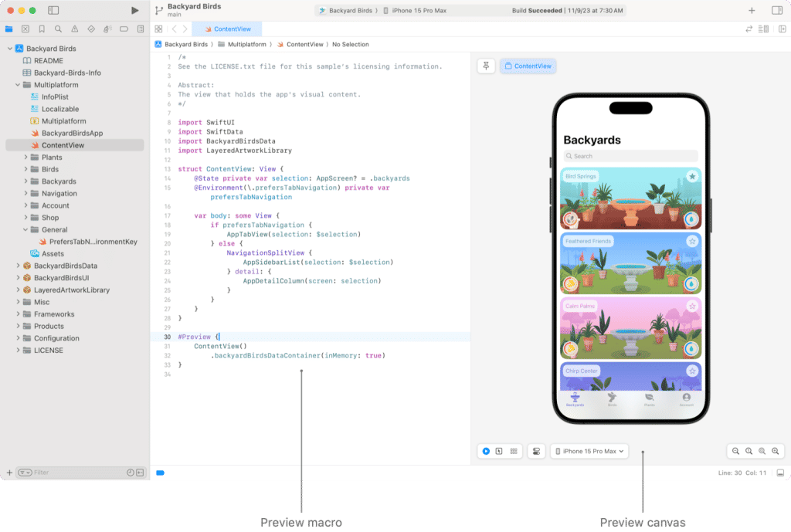Open the iPhone 15 Pro Max device dropdown

pos(589,452)
